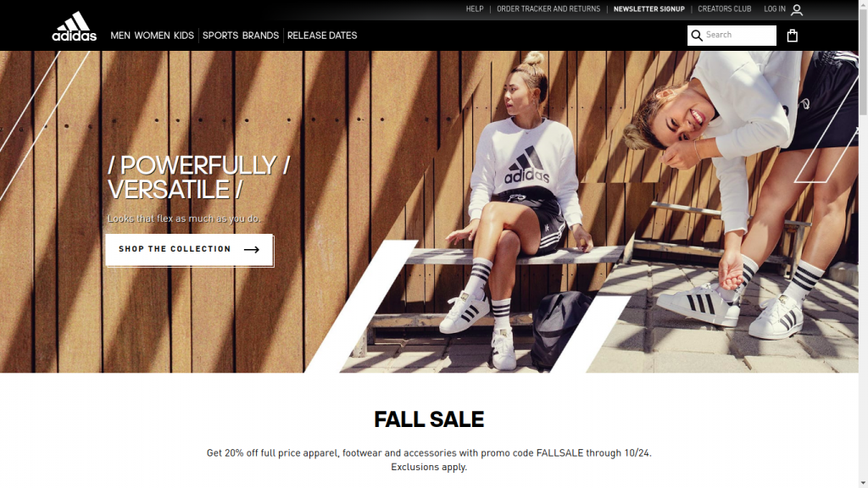The image size is (868, 488).
Task: Open the BRANDS menu
Action: [260, 36]
